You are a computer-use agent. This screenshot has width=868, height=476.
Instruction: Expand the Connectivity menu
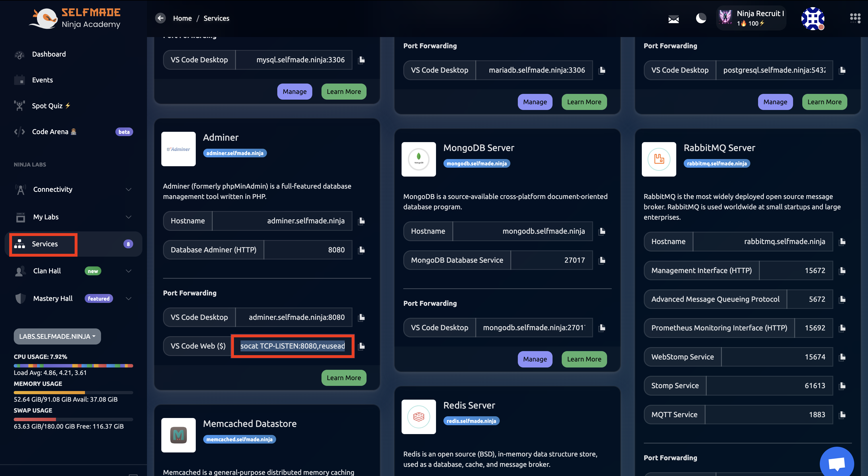[x=73, y=189]
